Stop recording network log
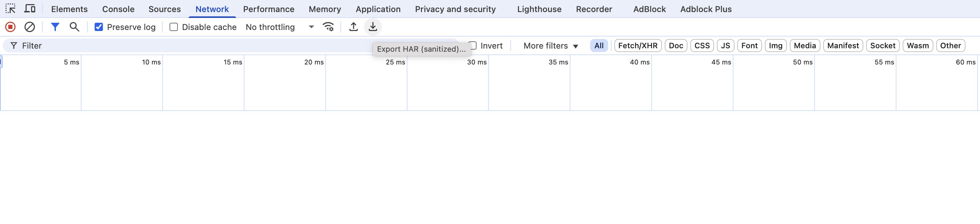The width and height of the screenshot is (980, 224). (x=10, y=27)
